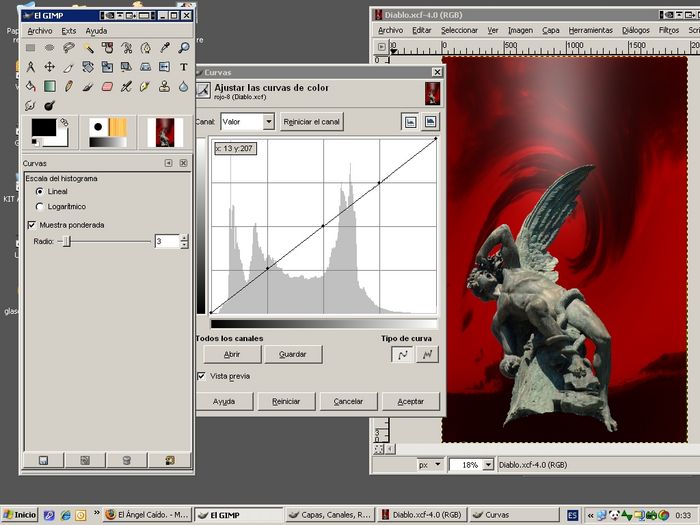
Task: Toggle Vista previa checkbox
Action: click(201, 376)
